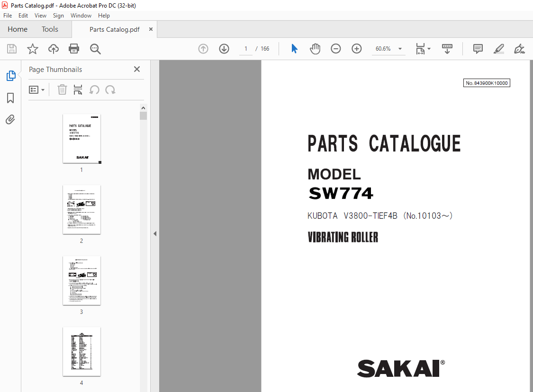Viewport: 533px width, 392px height.
Task: Click the 'PARTS CATALOGUE' heading text
Action: (x=384, y=143)
